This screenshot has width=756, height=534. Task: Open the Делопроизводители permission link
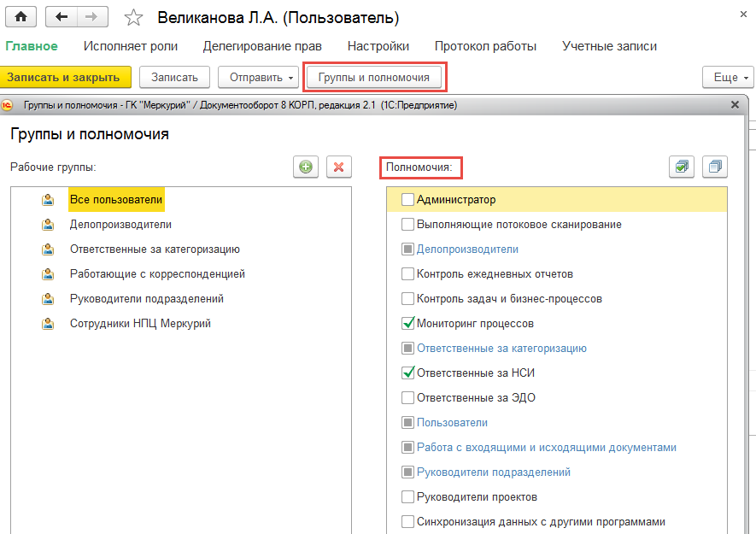click(467, 249)
